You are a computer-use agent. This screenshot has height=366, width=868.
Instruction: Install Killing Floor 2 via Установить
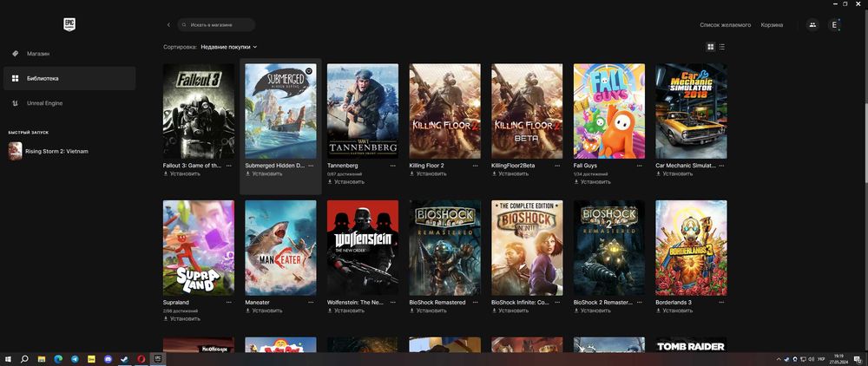428,173
